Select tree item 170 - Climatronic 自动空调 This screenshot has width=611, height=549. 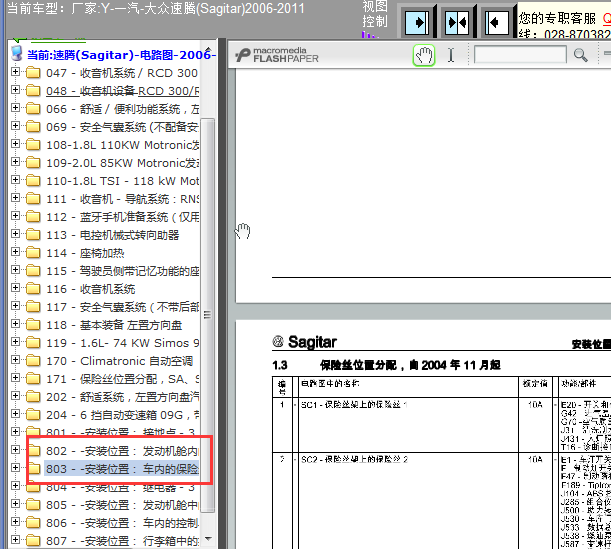pos(120,361)
